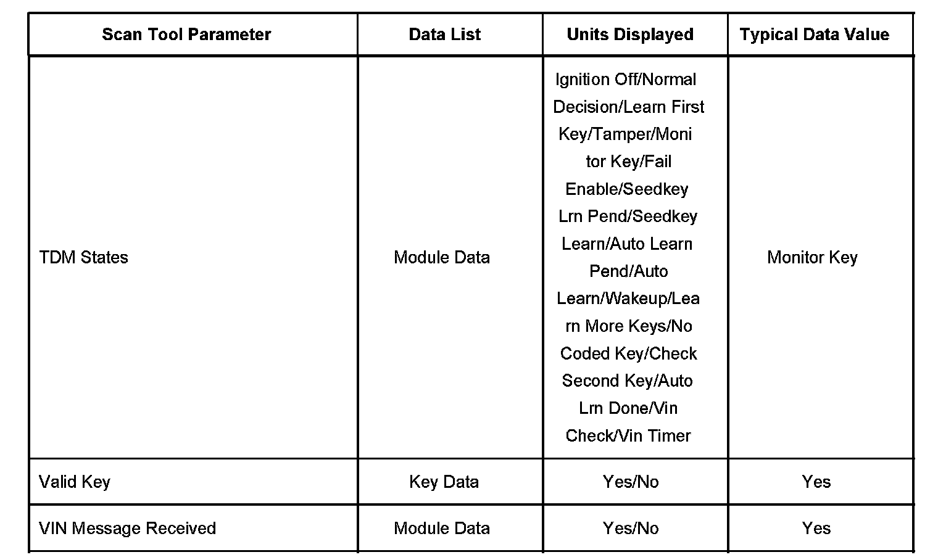Click Yes/No in the Valid Key row
The height and width of the screenshot is (560, 938).
[631, 482]
